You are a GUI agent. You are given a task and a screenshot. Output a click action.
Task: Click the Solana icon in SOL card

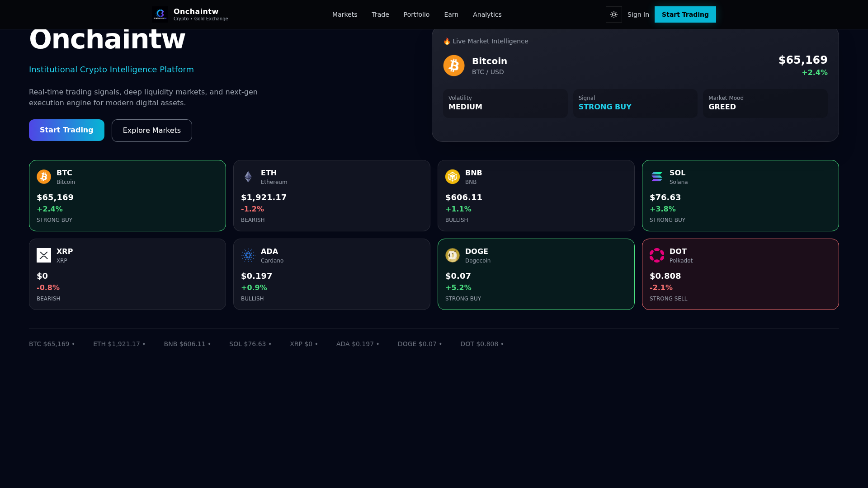pyautogui.click(x=657, y=177)
